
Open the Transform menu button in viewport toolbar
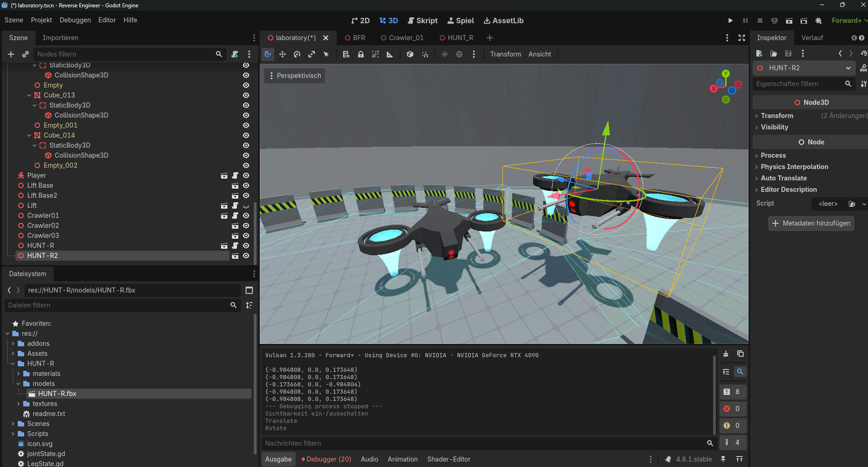coord(506,54)
